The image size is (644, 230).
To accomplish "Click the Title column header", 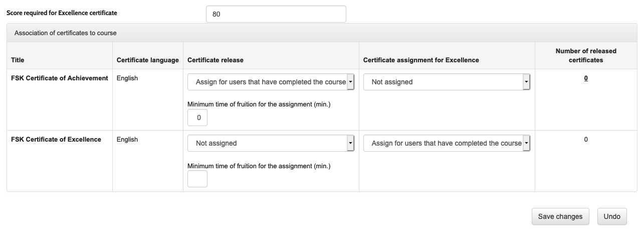I will [x=18, y=60].
